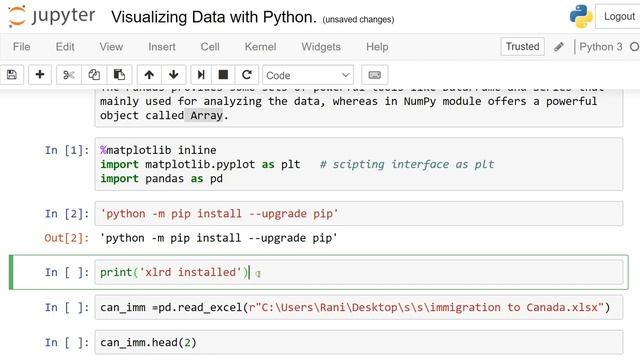This screenshot has height=360, width=640.
Task: Click the In [2]: prompt label
Action: [x=67, y=213]
